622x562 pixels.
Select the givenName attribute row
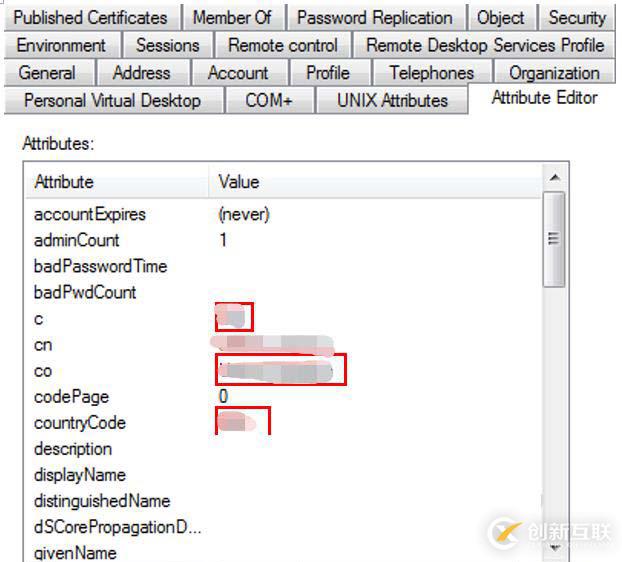tap(283, 553)
